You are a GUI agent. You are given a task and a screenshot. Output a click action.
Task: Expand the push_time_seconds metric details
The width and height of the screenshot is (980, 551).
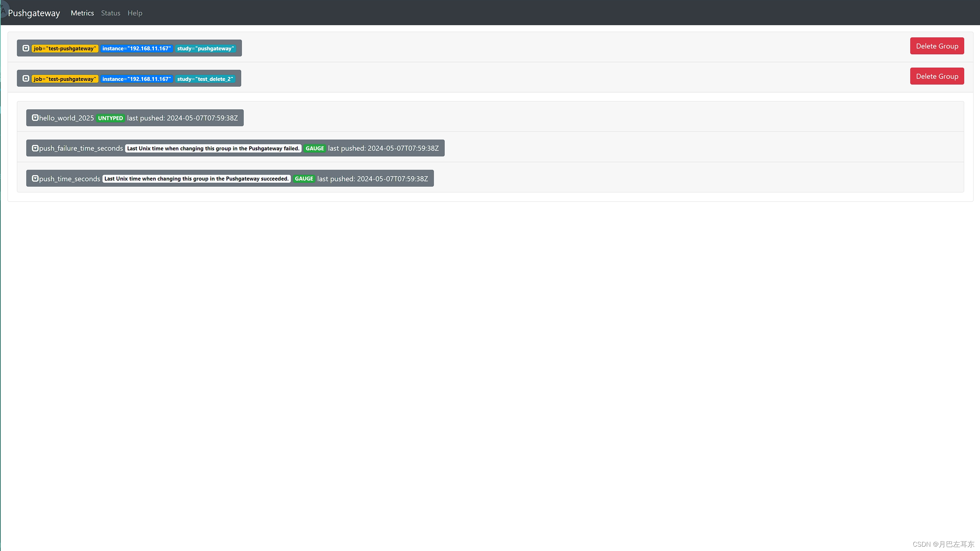(35, 178)
